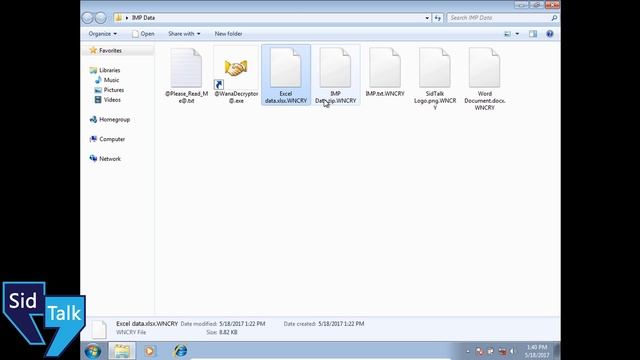This screenshot has width=640, height=360.
Task: Select Computer in the navigation pane
Action: pyautogui.click(x=112, y=139)
